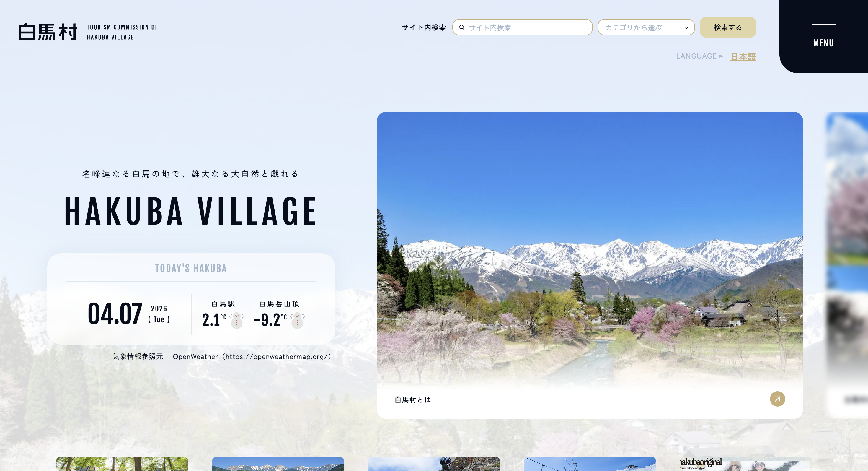Click the 白馬村 logo in the header
This screenshot has height=471, width=868.
[x=48, y=32]
